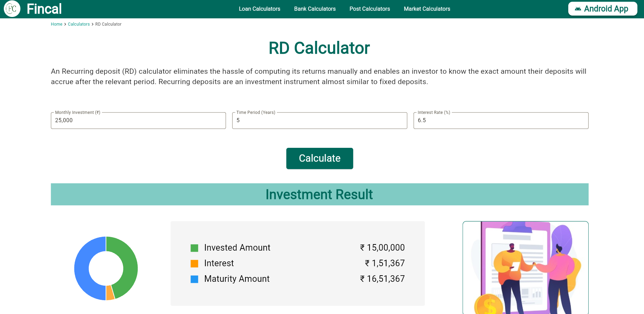Navigate to Home via the breadcrumb link
Viewport: 644px width, 314px height.
56,24
